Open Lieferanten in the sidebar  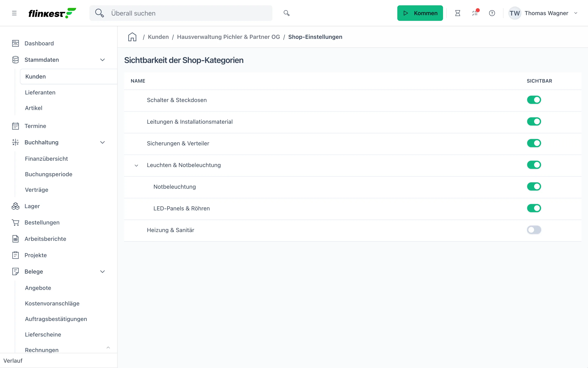40,92
